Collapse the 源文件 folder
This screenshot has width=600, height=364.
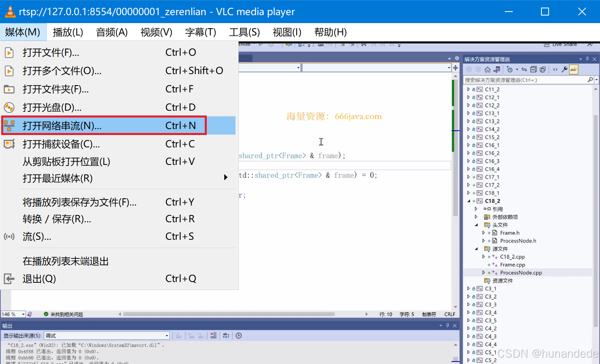(476, 249)
